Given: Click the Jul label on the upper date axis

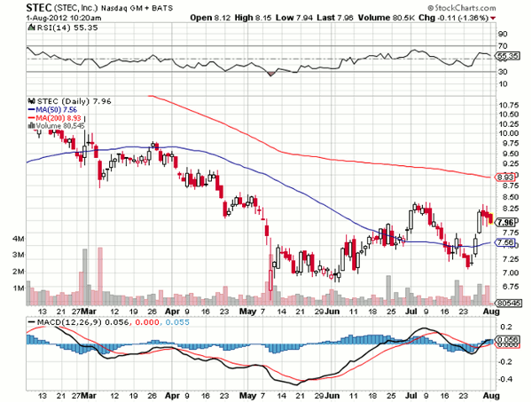Looking at the screenshot, I should pyautogui.click(x=411, y=311).
